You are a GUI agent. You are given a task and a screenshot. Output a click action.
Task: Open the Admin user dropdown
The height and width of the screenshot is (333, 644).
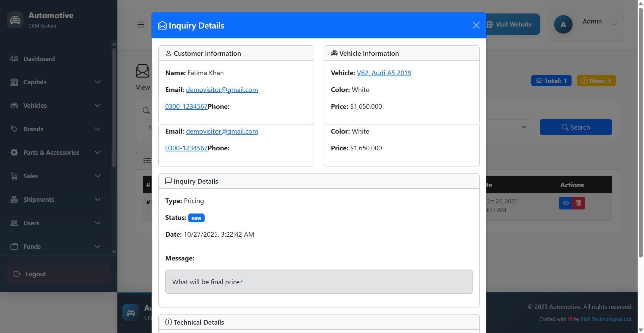click(614, 24)
